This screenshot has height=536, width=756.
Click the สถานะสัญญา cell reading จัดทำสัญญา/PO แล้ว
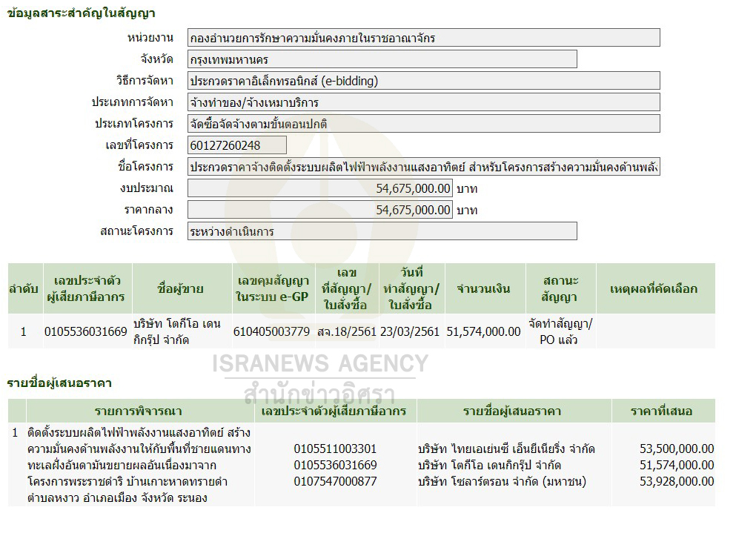pyautogui.click(x=560, y=331)
